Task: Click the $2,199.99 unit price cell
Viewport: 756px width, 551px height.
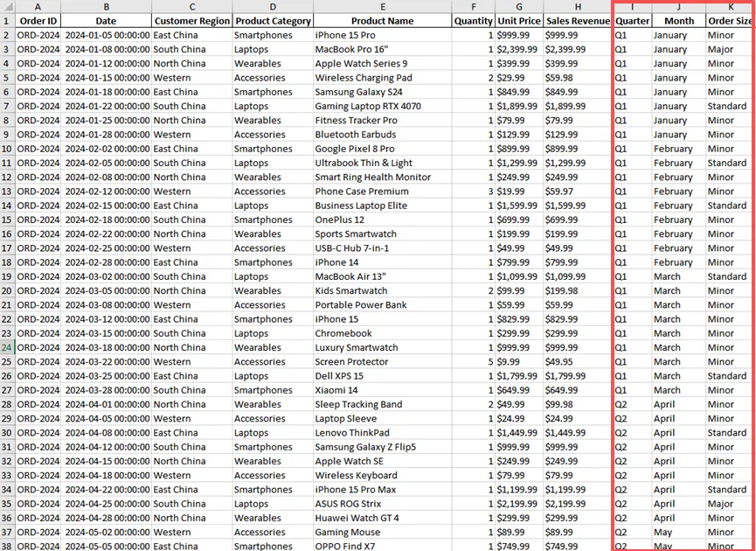Action: coord(519,504)
